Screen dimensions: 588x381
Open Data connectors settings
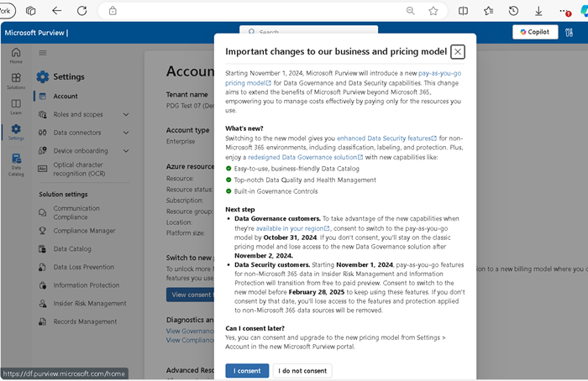77,133
